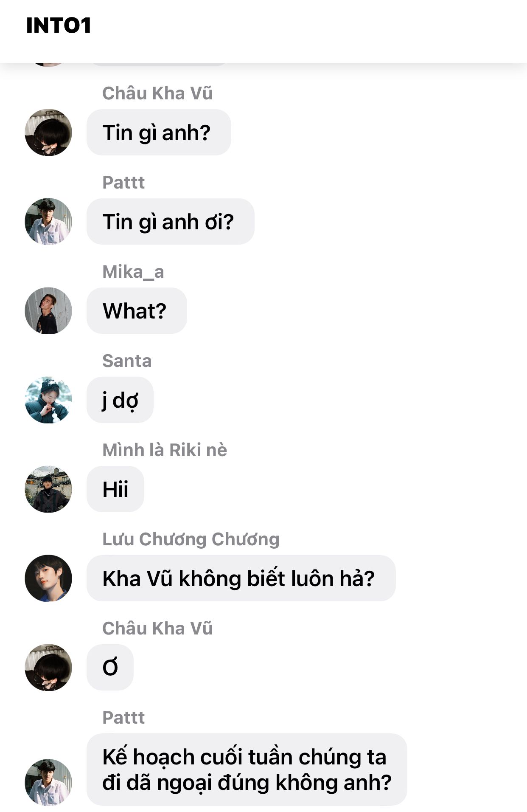Viewport: 527px width, 812px height.
Task: Tap the avatar of Mình là Riki nè
Action: (48, 489)
